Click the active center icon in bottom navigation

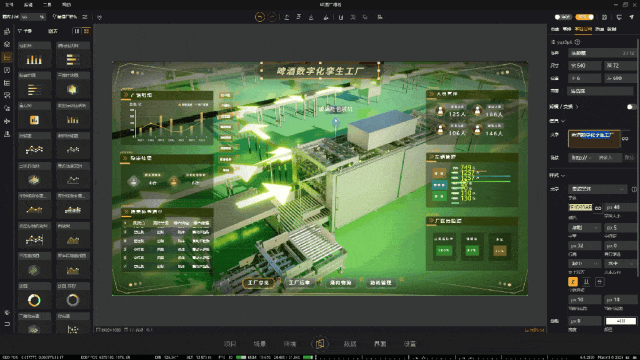click(320, 344)
